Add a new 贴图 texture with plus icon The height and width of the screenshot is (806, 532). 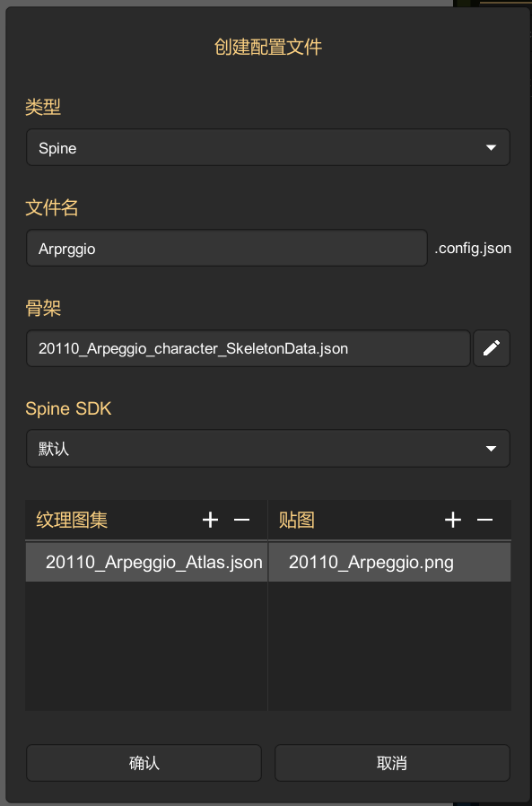[453, 521]
